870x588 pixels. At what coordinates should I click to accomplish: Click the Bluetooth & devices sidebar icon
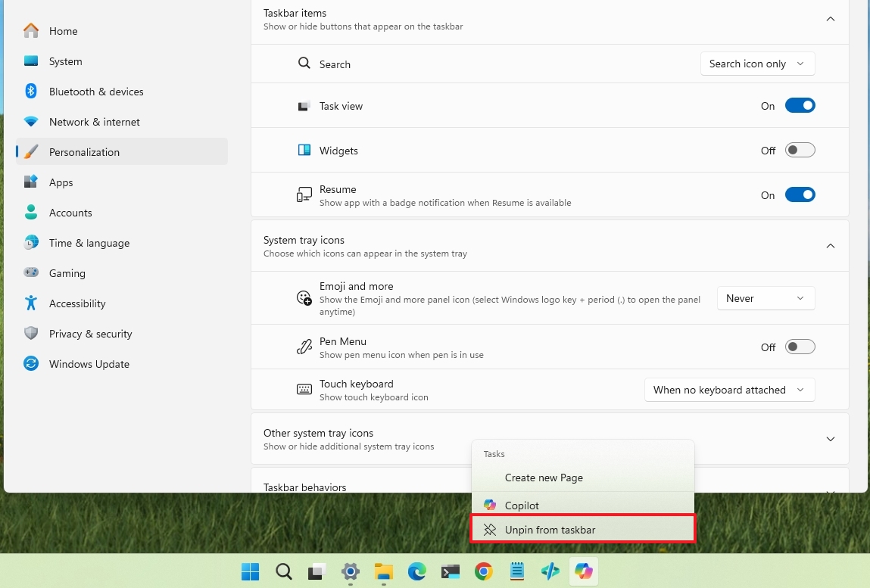(30, 92)
